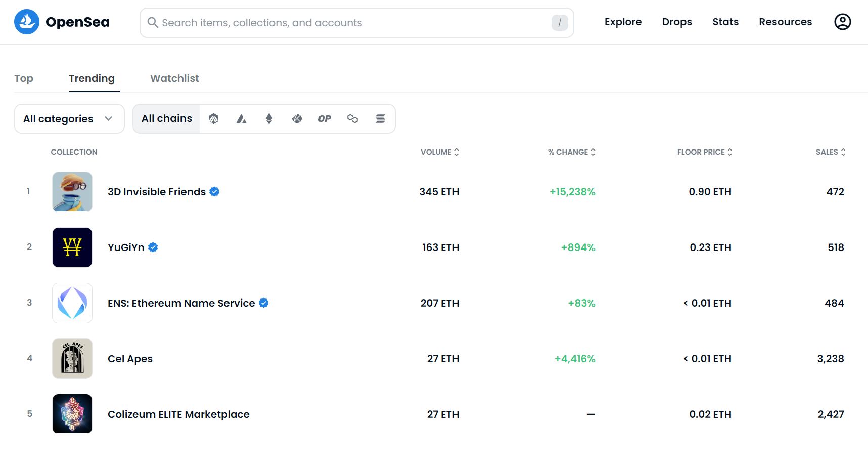Open the Stats menu
This screenshot has height=449, width=868.
tap(725, 22)
